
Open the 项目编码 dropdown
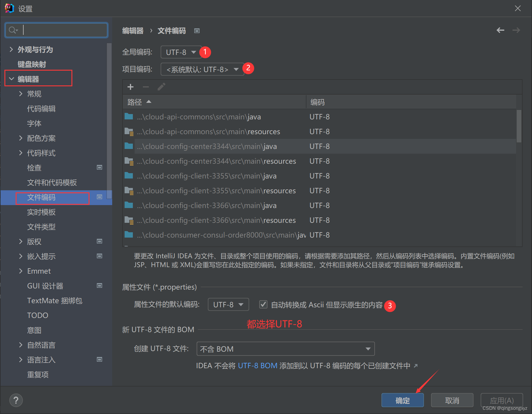(x=202, y=69)
